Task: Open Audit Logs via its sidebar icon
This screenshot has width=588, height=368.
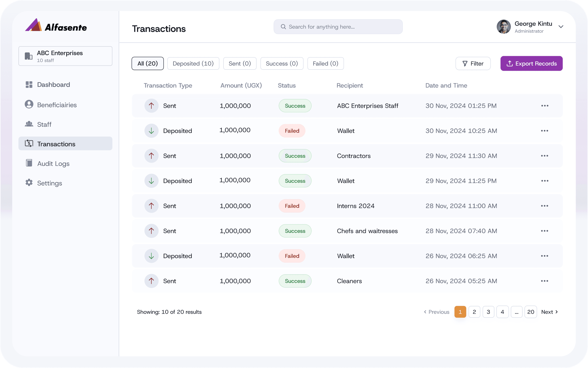Action: (29, 163)
